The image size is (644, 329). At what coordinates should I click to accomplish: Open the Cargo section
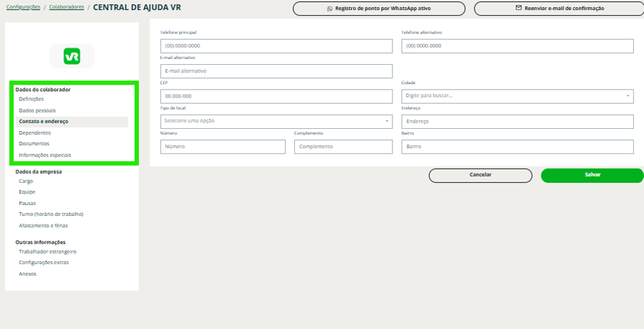pos(26,181)
